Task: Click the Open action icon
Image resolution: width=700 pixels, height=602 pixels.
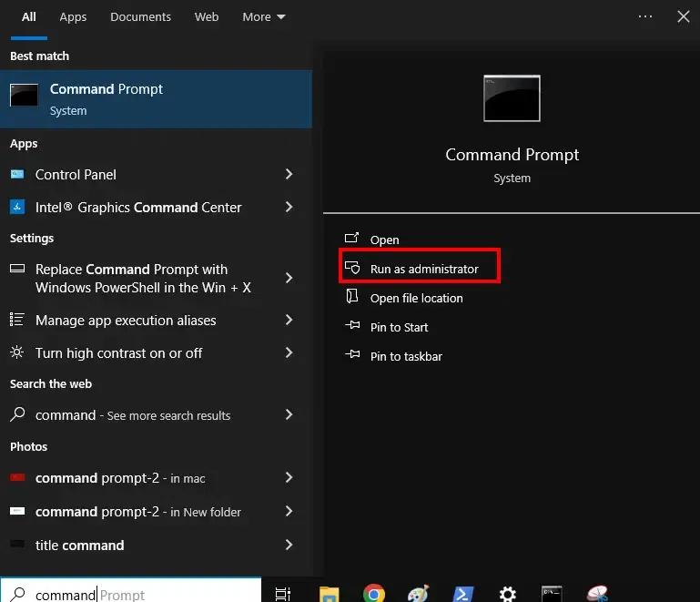Action: point(351,238)
